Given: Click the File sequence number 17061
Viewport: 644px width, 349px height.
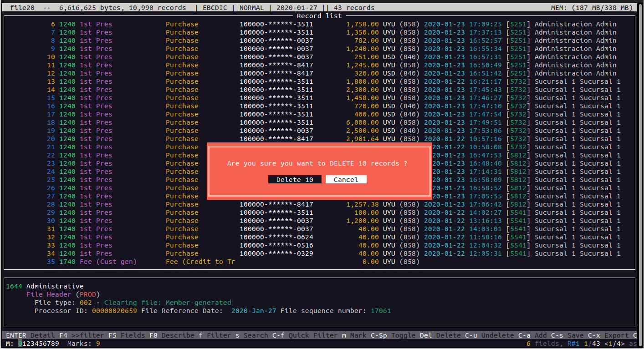Looking at the screenshot, I should (380, 311).
